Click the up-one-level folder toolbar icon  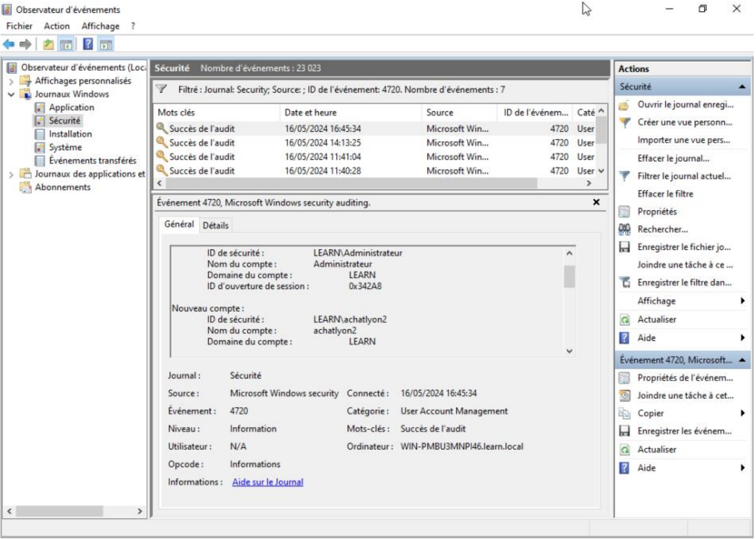(48, 44)
